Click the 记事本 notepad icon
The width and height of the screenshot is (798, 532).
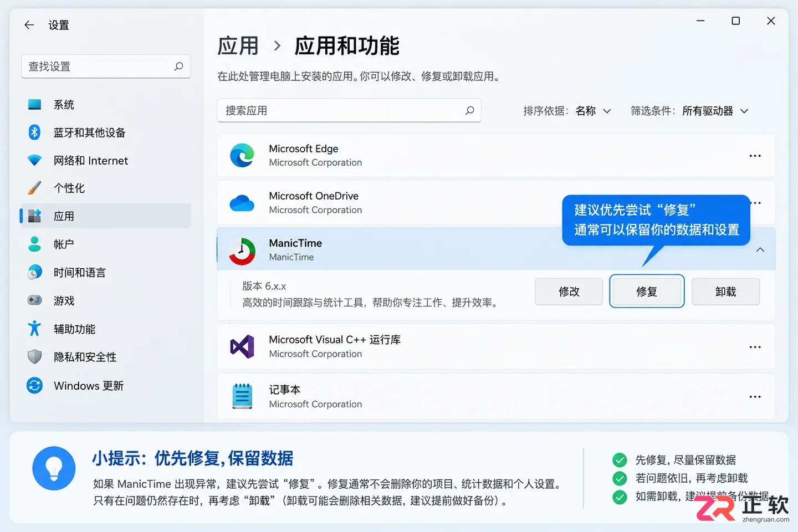pos(242,396)
